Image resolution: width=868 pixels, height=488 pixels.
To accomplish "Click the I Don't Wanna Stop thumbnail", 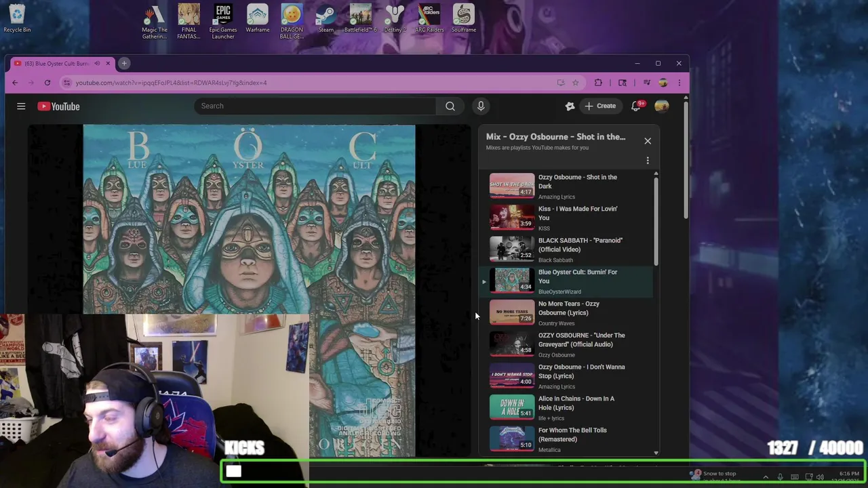I will click(512, 375).
